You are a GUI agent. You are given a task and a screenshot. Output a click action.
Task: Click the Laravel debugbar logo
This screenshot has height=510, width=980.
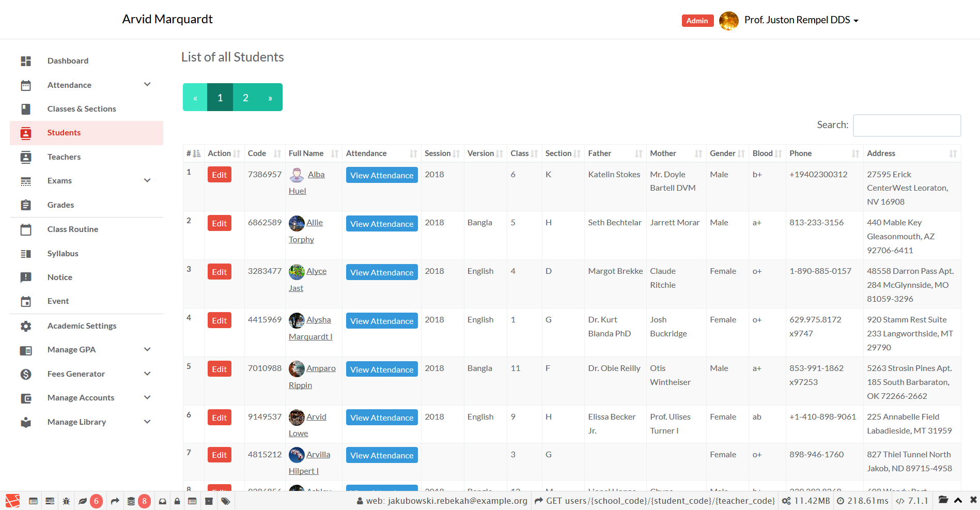(x=12, y=501)
